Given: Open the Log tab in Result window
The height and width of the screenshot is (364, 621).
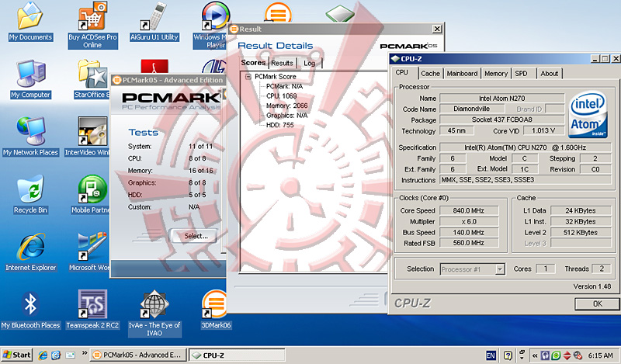Looking at the screenshot, I should point(309,63).
